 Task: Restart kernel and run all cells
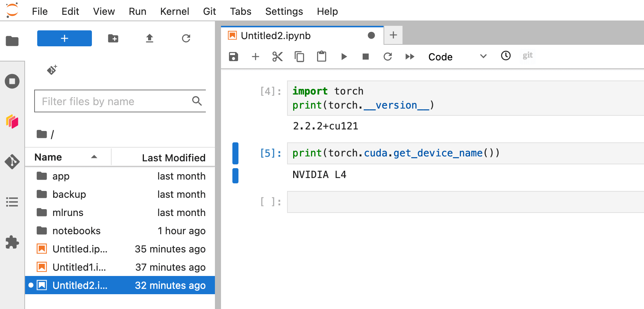click(410, 57)
